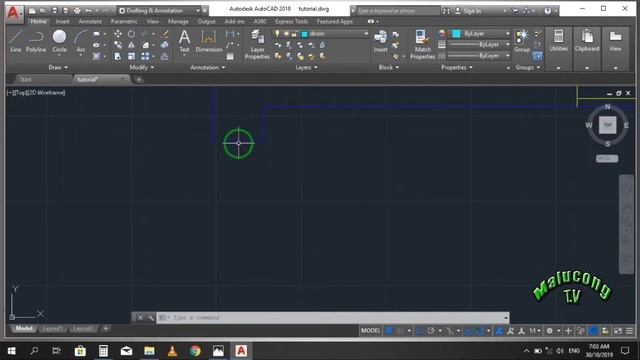This screenshot has width=640, height=360.
Task: Open the View ribbon tab
Action: tap(153, 21)
